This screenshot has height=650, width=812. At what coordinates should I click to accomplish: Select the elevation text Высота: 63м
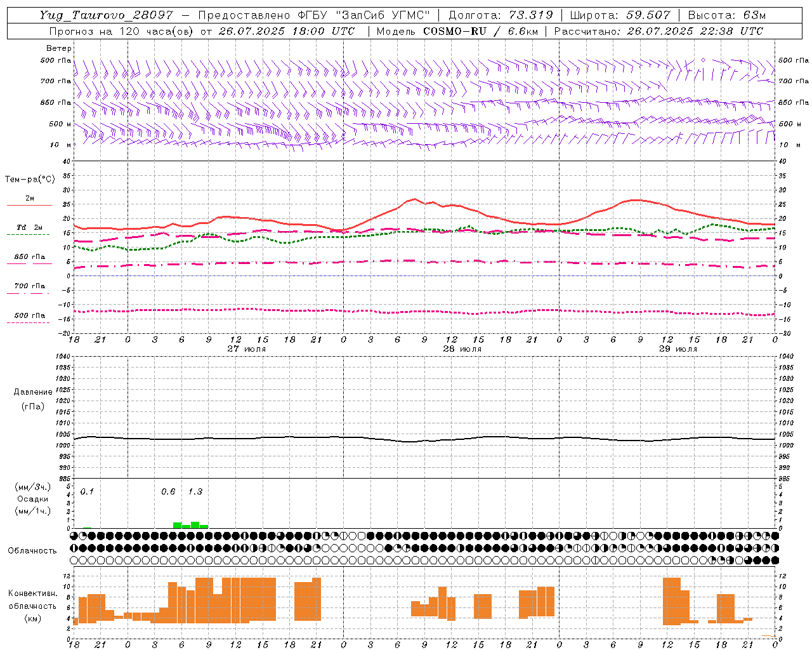727,15
